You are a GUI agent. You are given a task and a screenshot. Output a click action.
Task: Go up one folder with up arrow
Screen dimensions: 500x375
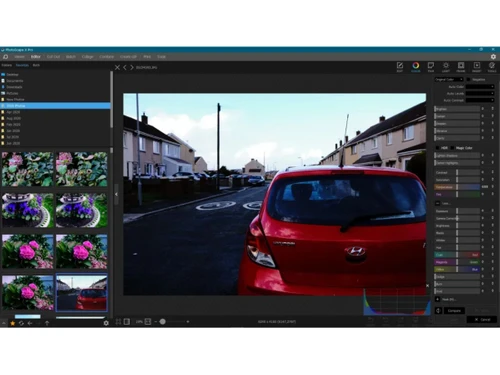(47, 323)
